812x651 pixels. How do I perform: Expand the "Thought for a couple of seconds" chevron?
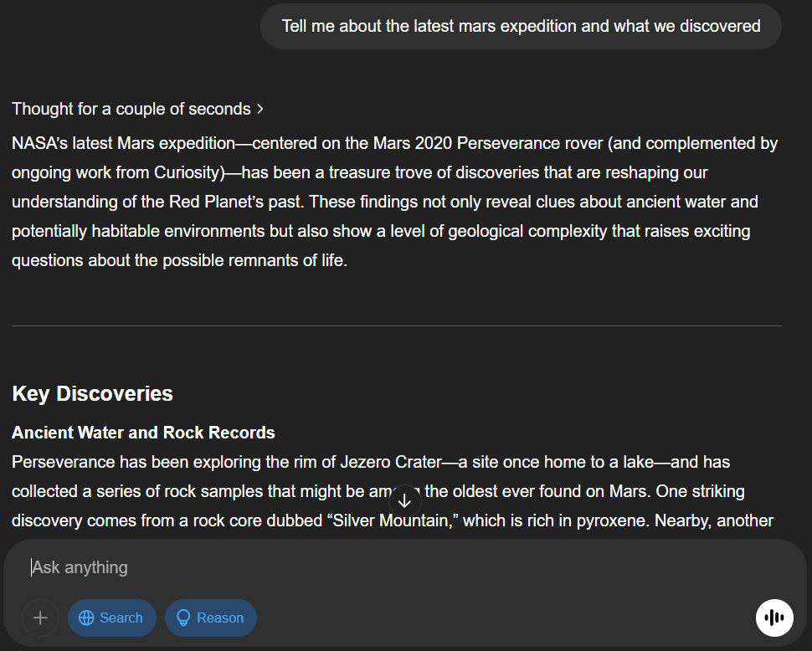coord(260,110)
